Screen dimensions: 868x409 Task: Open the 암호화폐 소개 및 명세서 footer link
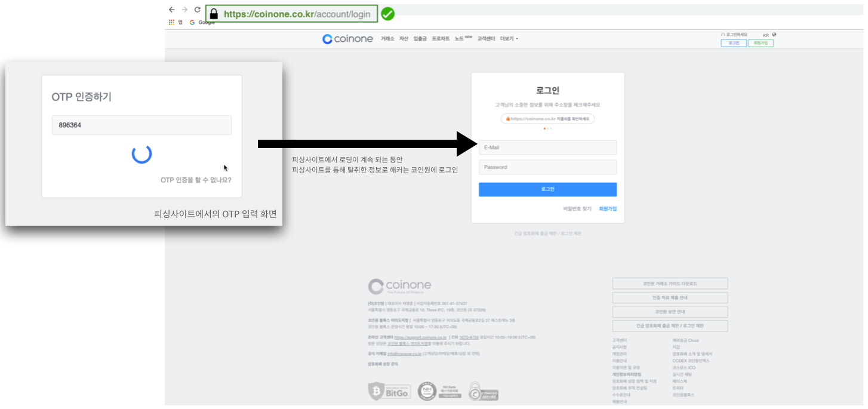coord(692,354)
